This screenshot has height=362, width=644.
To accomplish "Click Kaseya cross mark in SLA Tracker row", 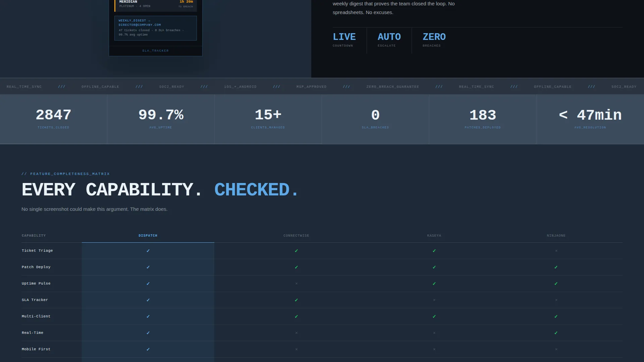I will [x=434, y=300].
